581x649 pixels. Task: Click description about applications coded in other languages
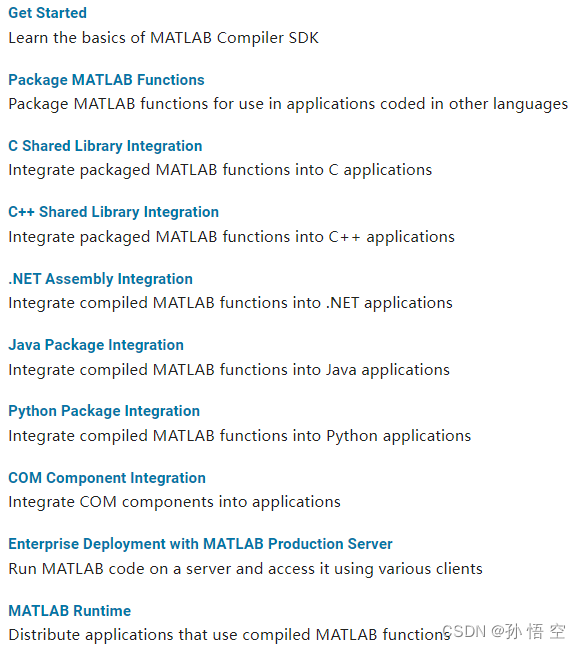point(288,104)
